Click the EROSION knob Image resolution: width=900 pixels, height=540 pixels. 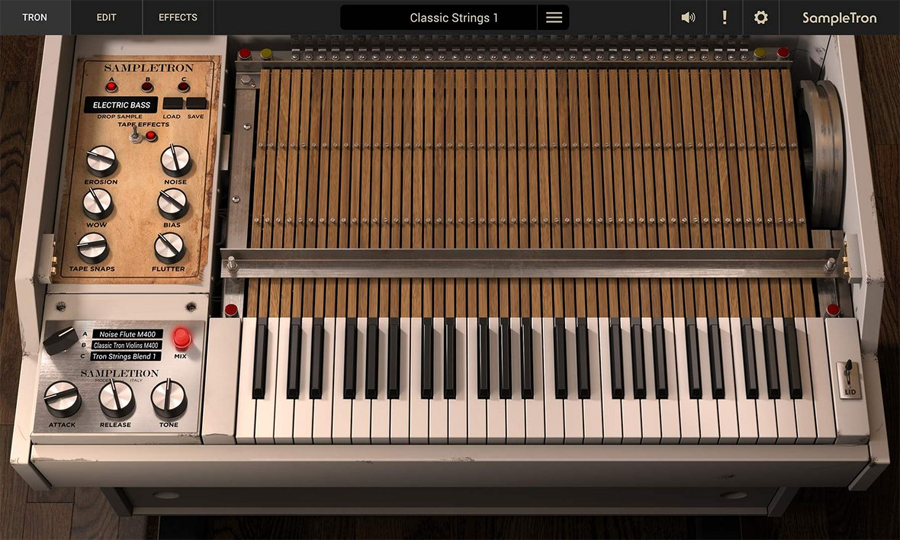point(102,161)
